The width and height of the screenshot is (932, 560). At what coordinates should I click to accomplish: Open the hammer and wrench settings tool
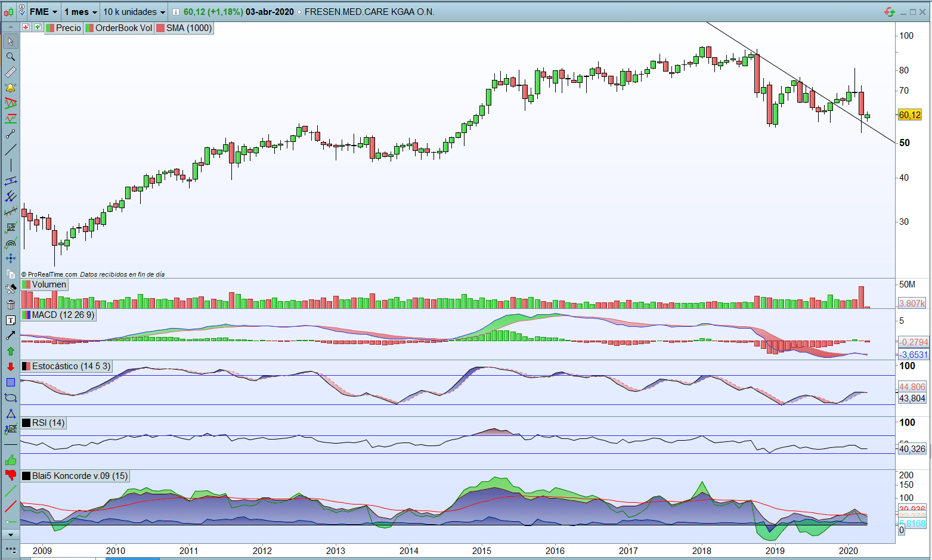[10, 289]
